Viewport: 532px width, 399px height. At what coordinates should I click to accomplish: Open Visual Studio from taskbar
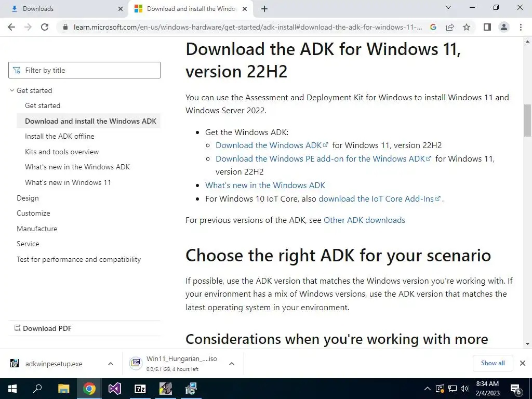click(x=115, y=389)
